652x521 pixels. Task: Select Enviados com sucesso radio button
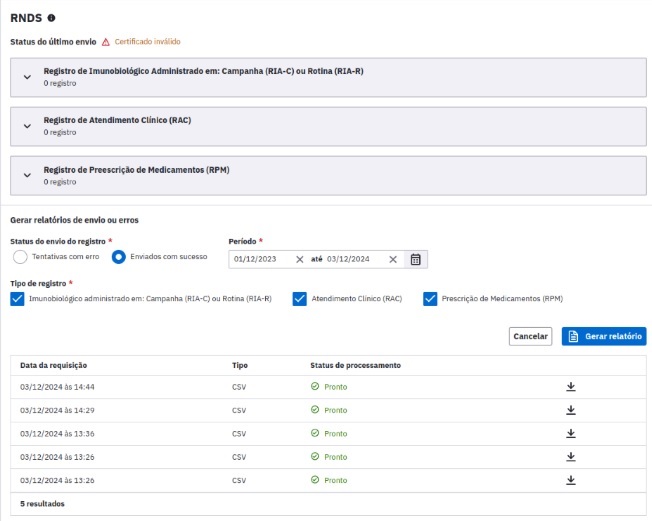pos(119,257)
